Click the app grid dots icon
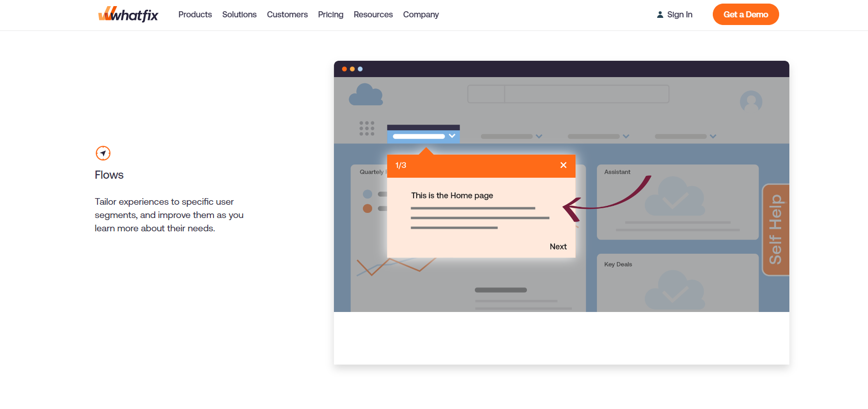The image size is (868, 409). click(x=367, y=128)
